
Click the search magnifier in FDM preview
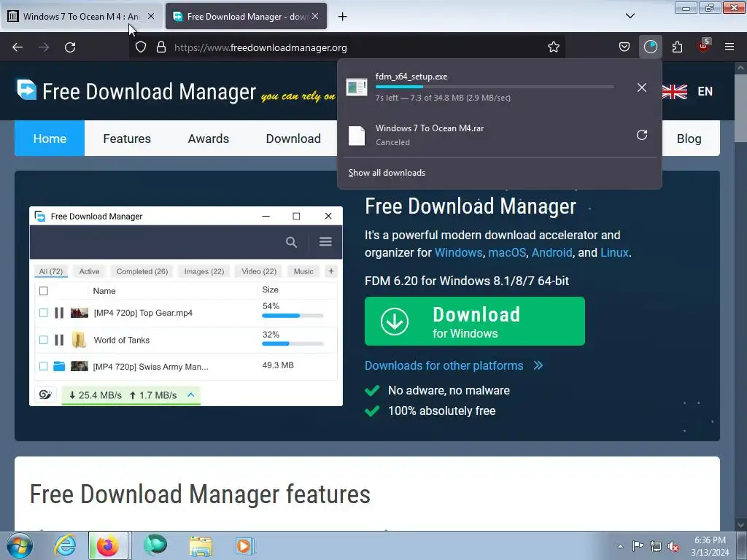(291, 242)
